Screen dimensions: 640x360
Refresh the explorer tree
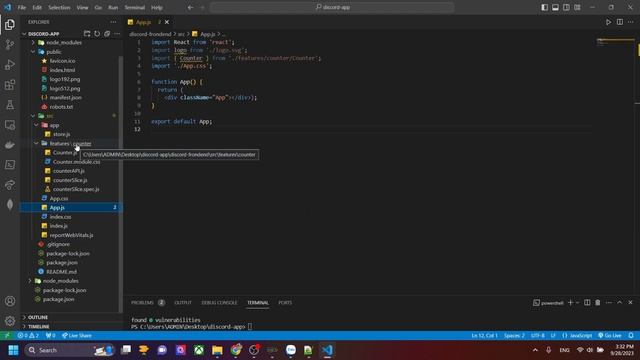(x=97, y=33)
